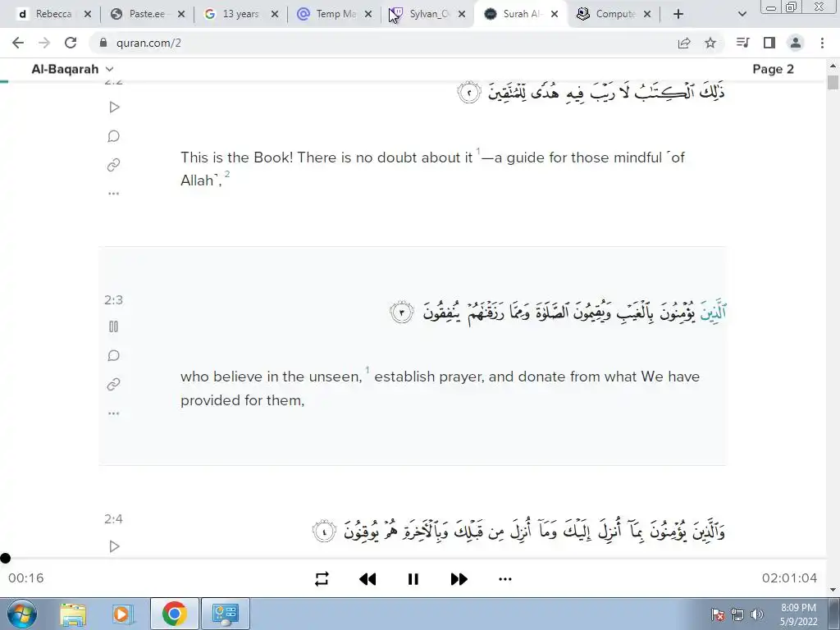Viewport: 840px width, 630px height.
Task: Expand the Al-Baqarah surah dropdown
Action: [x=72, y=69]
